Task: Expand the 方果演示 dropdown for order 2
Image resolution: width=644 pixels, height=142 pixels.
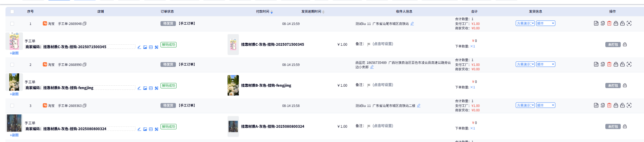Action: [x=525, y=65]
